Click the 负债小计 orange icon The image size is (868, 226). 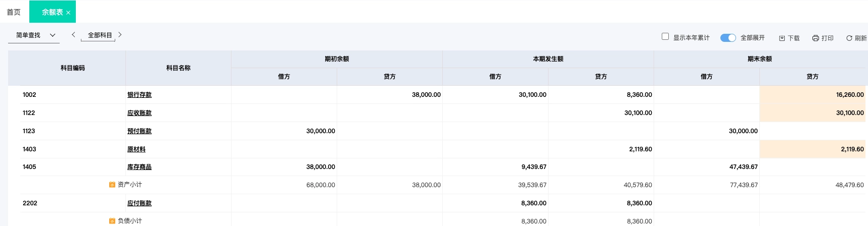pyautogui.click(x=112, y=221)
